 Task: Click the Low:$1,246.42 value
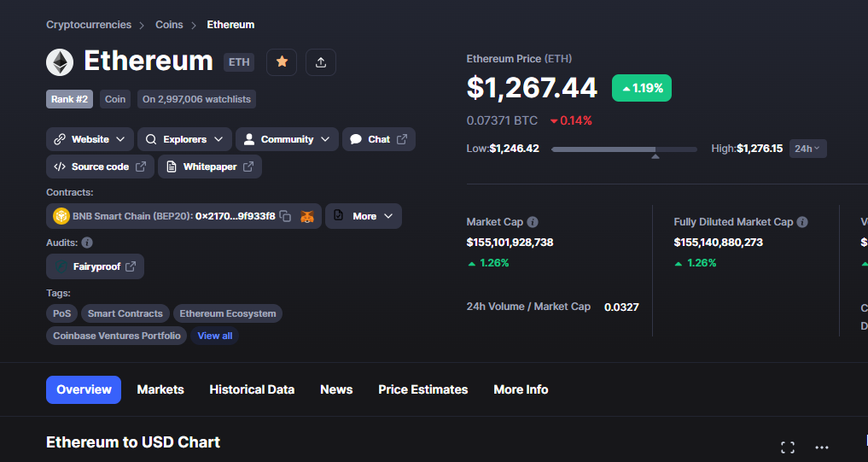coord(503,149)
